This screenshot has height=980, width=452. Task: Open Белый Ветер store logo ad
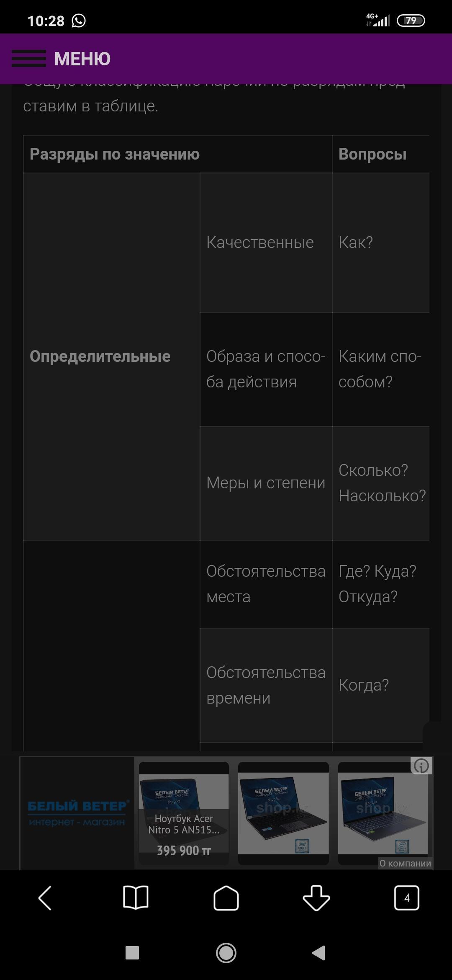[77, 813]
